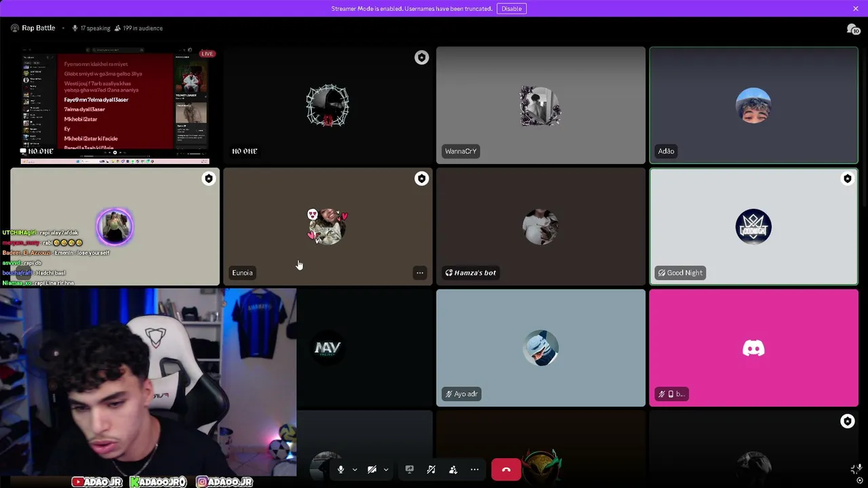868x488 pixels.
Task: Disconnect from the stage with red hang-up button
Action: coord(506,470)
